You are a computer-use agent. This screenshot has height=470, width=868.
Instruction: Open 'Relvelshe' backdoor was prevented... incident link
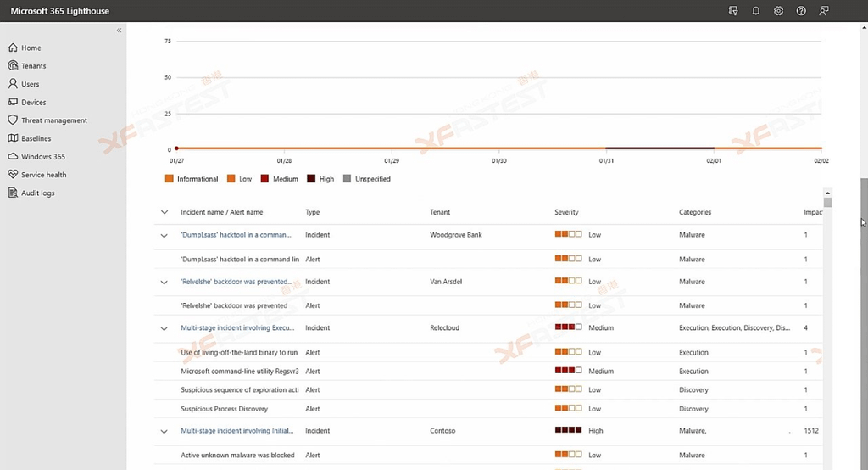[x=236, y=282]
